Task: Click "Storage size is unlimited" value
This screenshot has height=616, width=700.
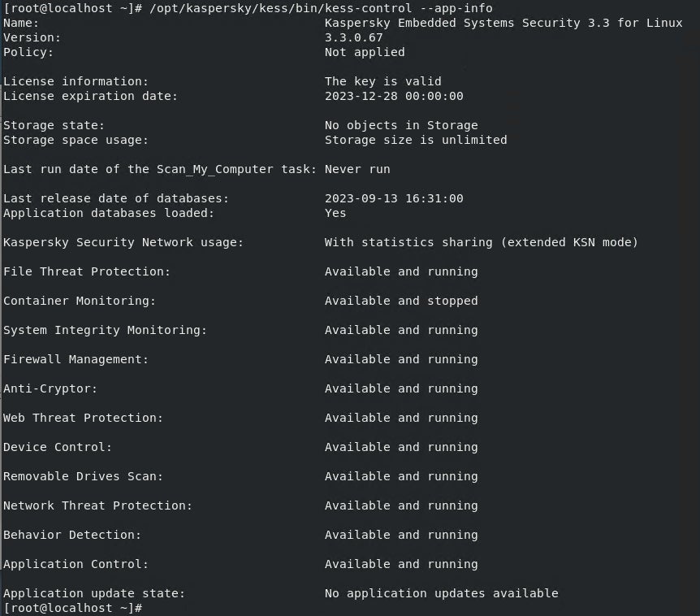Action: click(x=416, y=140)
